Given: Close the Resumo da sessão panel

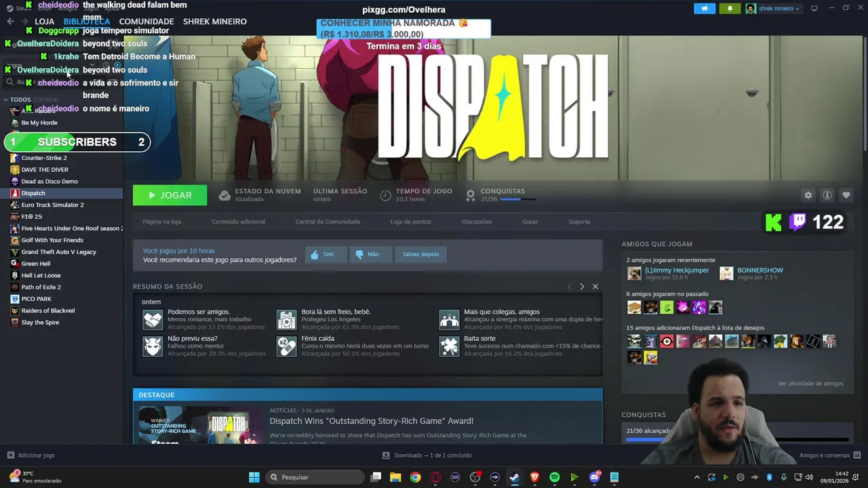Looking at the screenshot, I should point(595,287).
